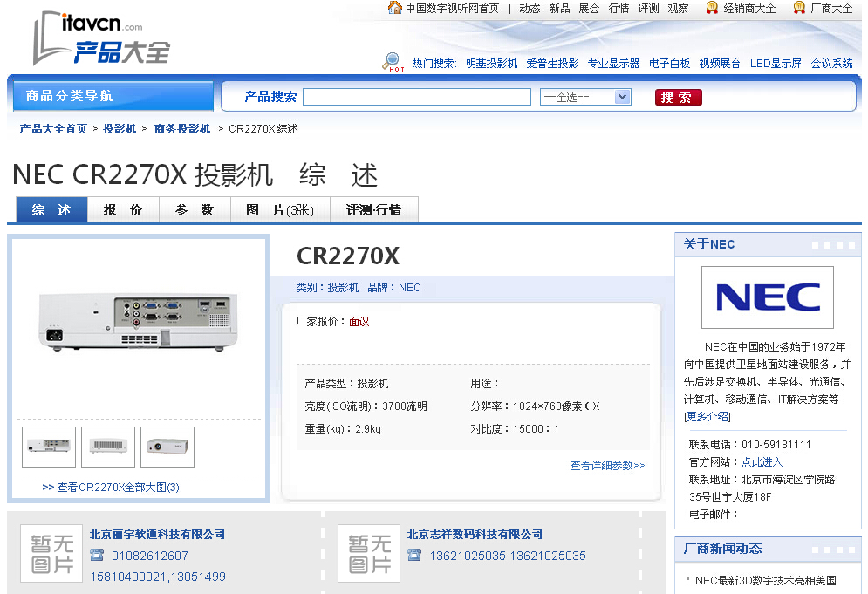The height and width of the screenshot is (594, 868).
Task: Click the telephone icon beside 01082612607
Action: coord(97,555)
